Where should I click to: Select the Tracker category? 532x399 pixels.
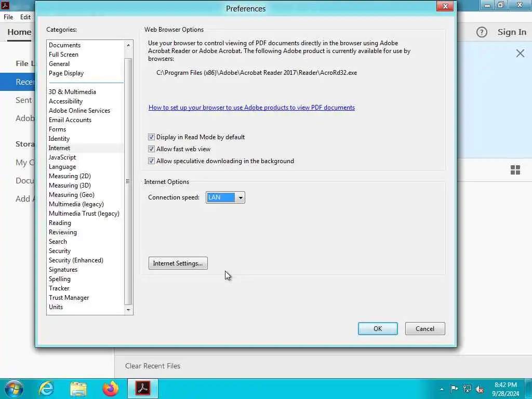tap(59, 288)
